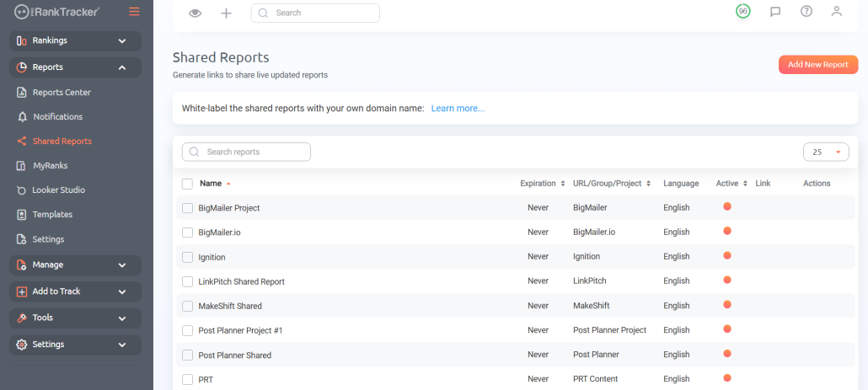Viewport: 868px width, 390px height.
Task: Click the plus icon in top bar
Action: pyautogui.click(x=226, y=13)
